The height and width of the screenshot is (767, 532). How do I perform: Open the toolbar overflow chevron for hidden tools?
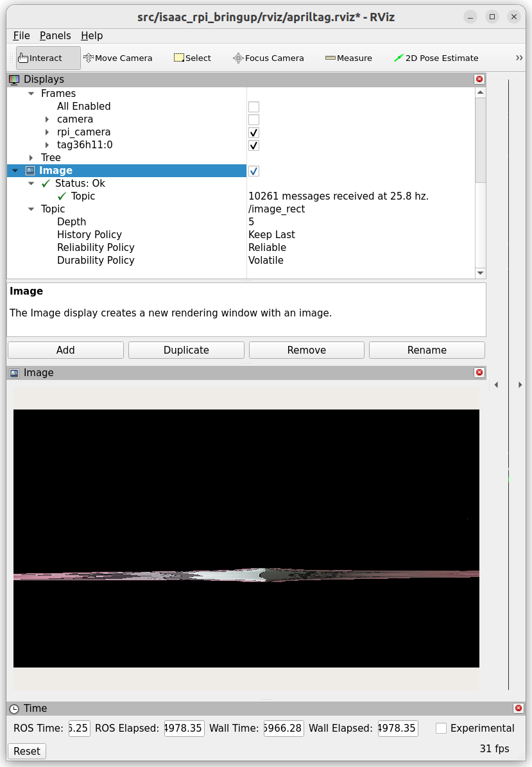(519, 57)
